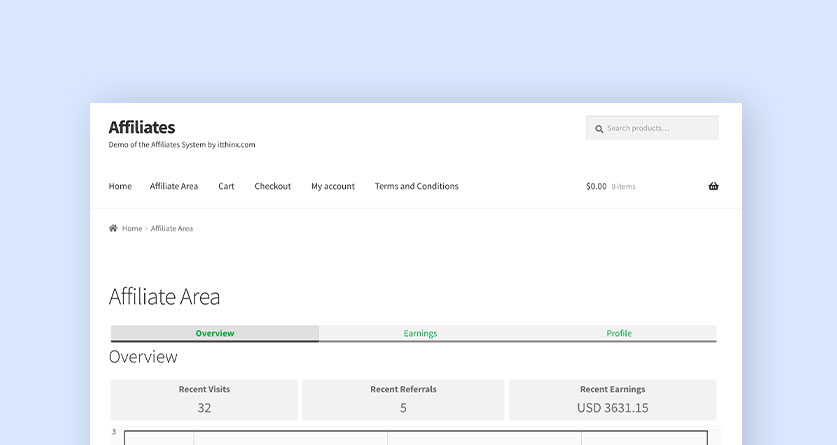Click the house icon in breadcrumb
Viewport: 837px width, 445px height.
113,229
